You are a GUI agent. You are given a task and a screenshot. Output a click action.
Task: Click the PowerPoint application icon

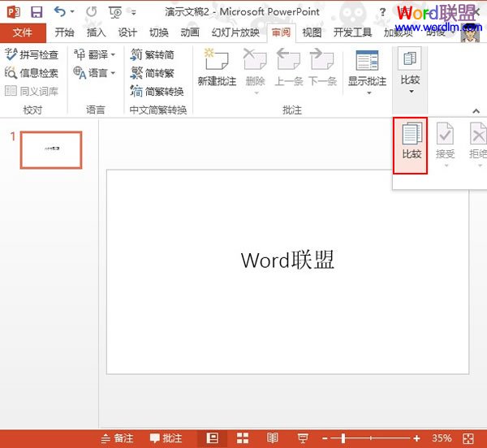click(x=13, y=12)
